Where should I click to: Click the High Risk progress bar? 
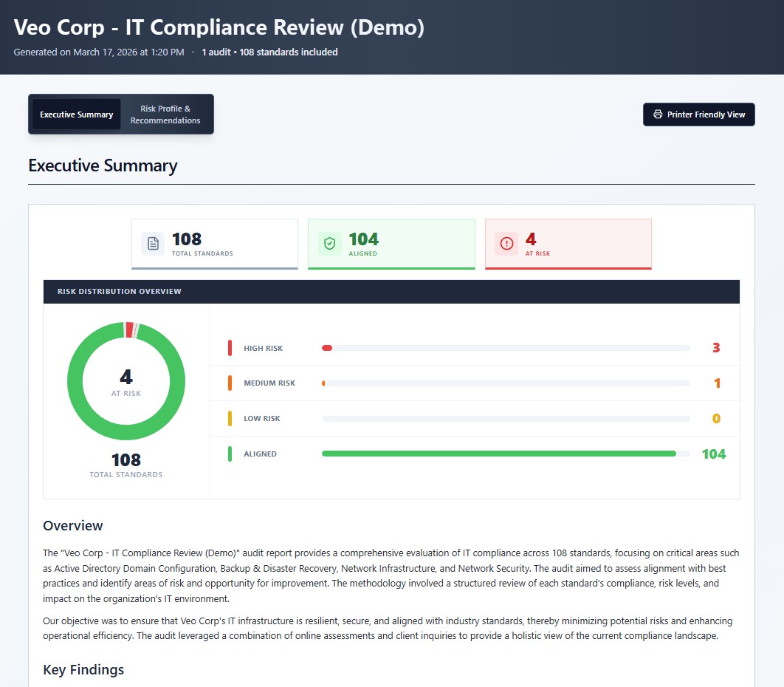(506, 348)
